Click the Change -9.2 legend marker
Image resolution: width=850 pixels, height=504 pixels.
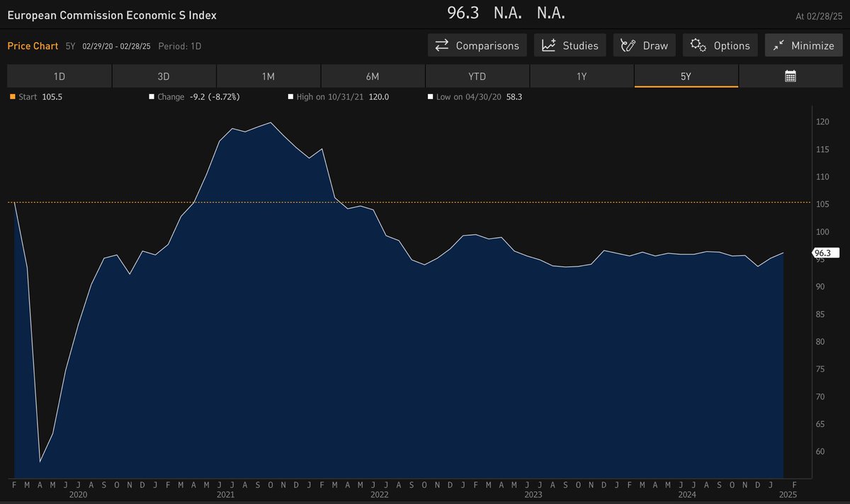pyautogui.click(x=152, y=97)
